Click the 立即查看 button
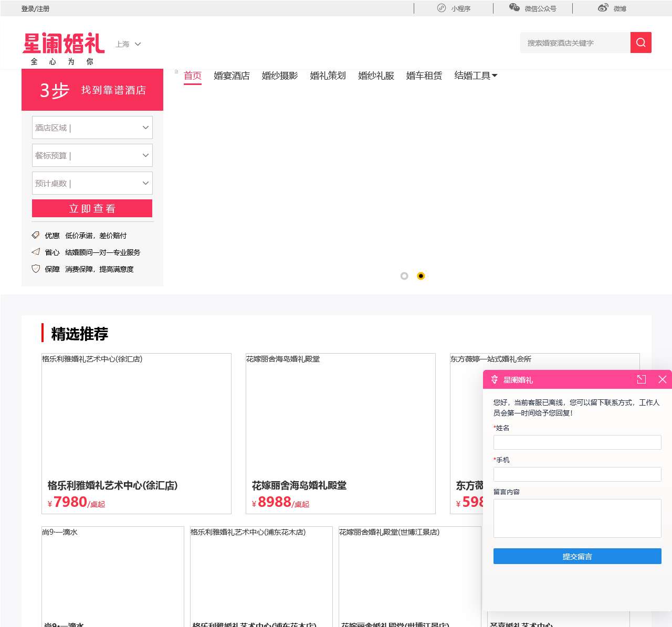The width and height of the screenshot is (672, 627). 92,208
